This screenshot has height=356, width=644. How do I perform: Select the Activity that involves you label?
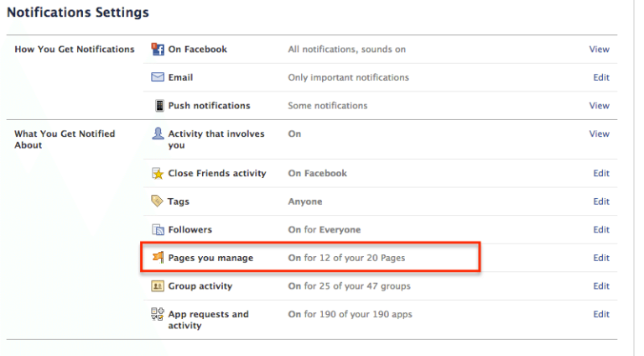click(x=216, y=139)
